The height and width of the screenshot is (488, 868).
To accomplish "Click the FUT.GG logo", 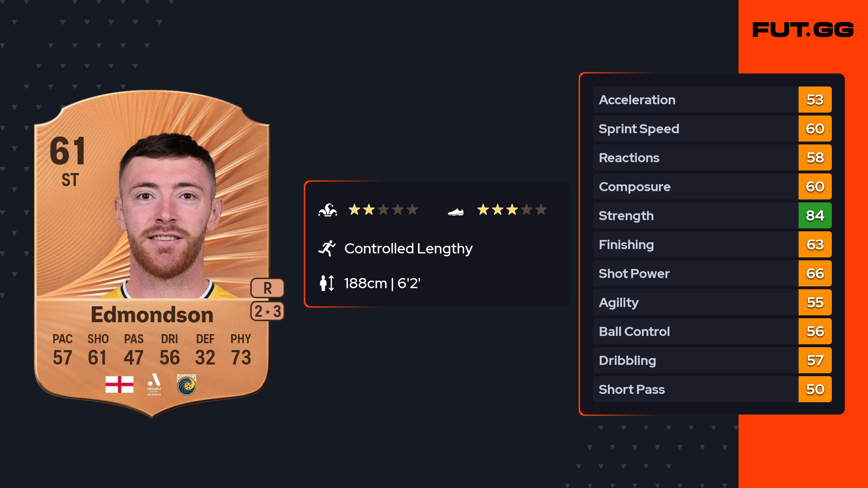I will tap(803, 30).
